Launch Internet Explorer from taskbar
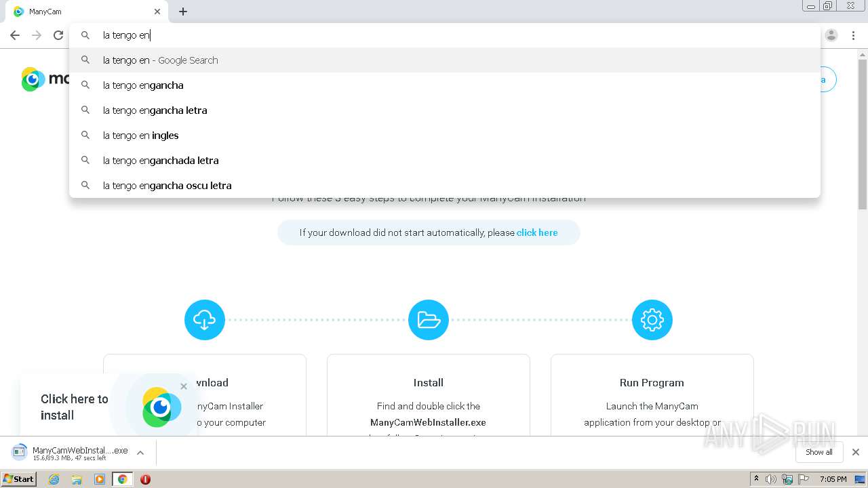 (x=54, y=479)
